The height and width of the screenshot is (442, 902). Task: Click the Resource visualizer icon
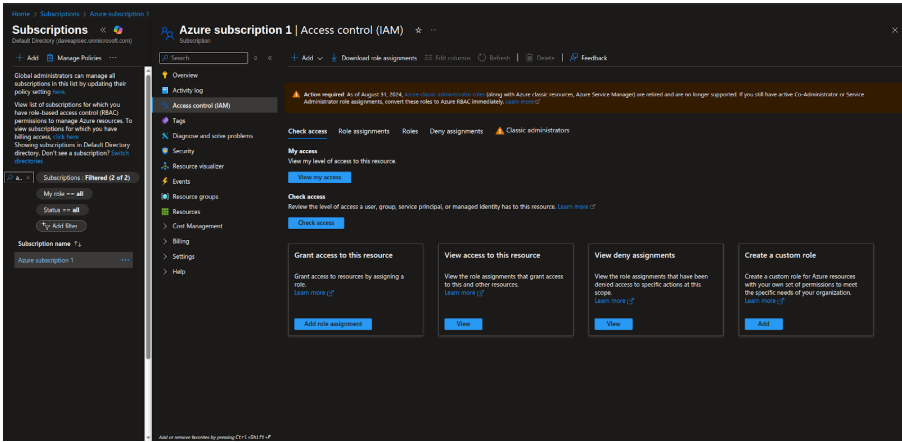(165, 166)
